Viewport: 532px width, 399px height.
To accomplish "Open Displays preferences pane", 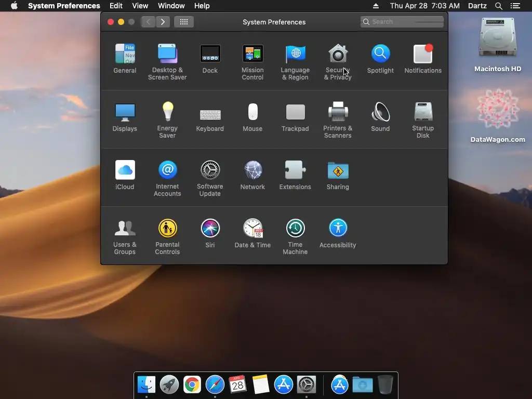I will pyautogui.click(x=125, y=117).
